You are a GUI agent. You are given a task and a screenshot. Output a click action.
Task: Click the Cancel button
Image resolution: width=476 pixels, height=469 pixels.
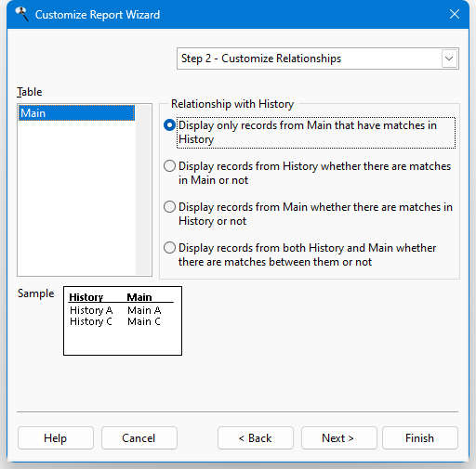click(139, 438)
